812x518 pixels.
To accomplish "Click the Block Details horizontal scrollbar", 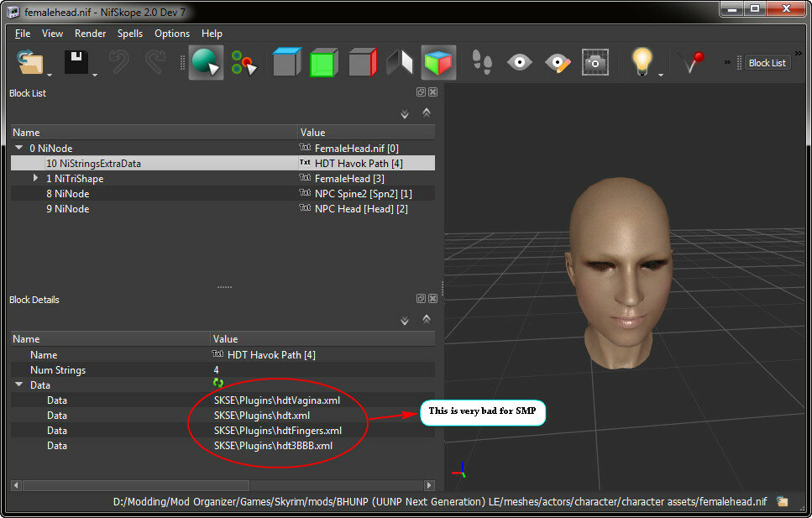I will pyautogui.click(x=223, y=485).
